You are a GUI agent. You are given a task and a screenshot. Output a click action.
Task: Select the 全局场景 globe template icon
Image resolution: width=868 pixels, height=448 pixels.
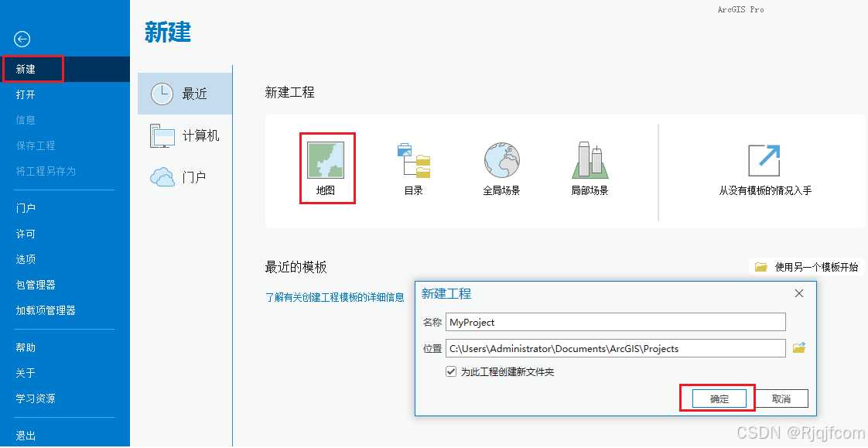501,161
